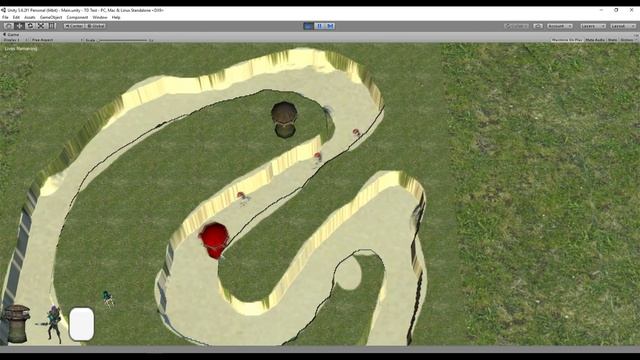Open the Component menu
Screen dimensions: 640x360
pos(77,17)
